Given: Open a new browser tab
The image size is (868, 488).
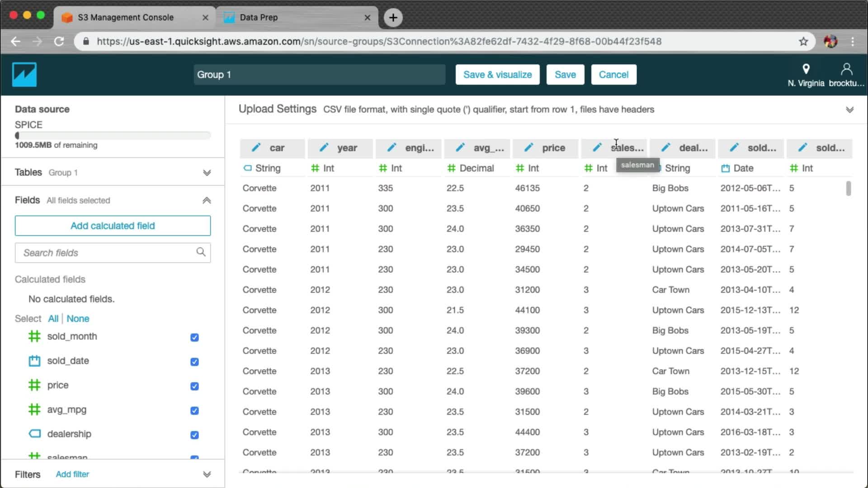Looking at the screenshot, I should point(393,18).
